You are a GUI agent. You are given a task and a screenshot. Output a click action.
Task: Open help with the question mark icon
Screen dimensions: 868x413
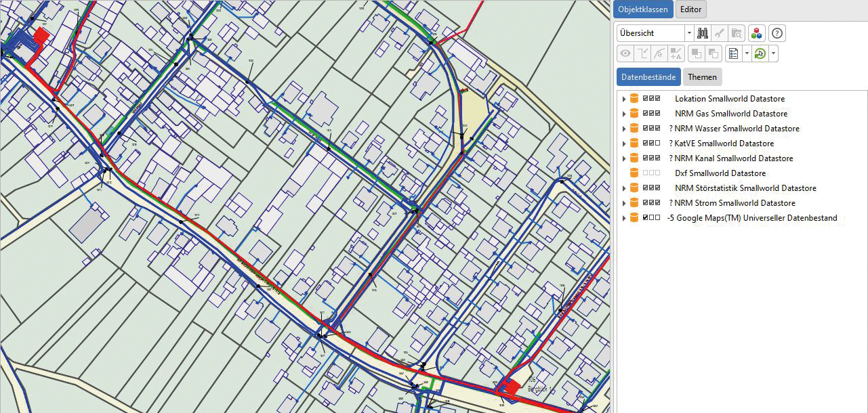coord(777,32)
